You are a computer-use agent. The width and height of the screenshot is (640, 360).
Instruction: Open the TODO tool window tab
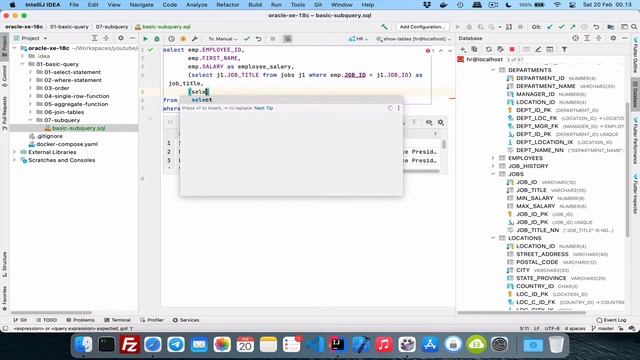tap(47, 320)
